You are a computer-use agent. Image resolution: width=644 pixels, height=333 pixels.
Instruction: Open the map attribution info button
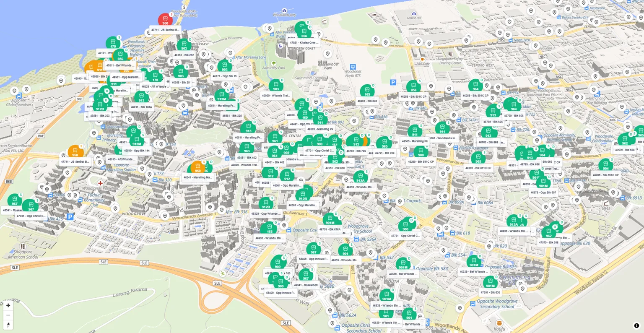pyautogui.click(x=636, y=325)
